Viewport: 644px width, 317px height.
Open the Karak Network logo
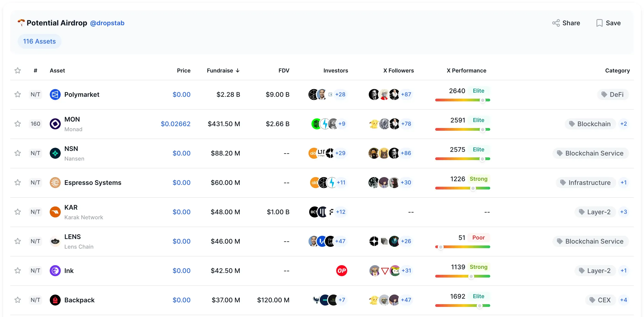(x=55, y=212)
